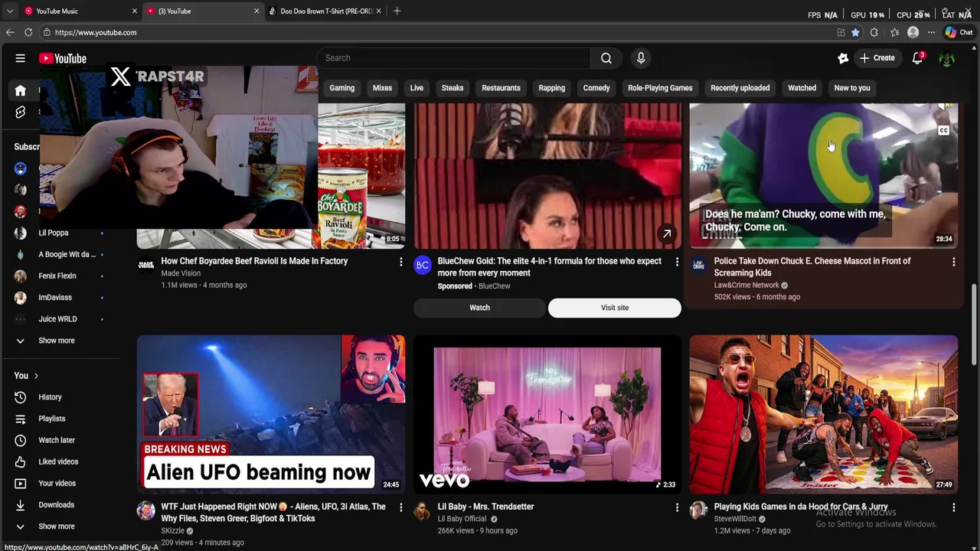The height and width of the screenshot is (551, 980).
Task: Open options for the Chuck E. Cheese video
Action: tap(953, 262)
